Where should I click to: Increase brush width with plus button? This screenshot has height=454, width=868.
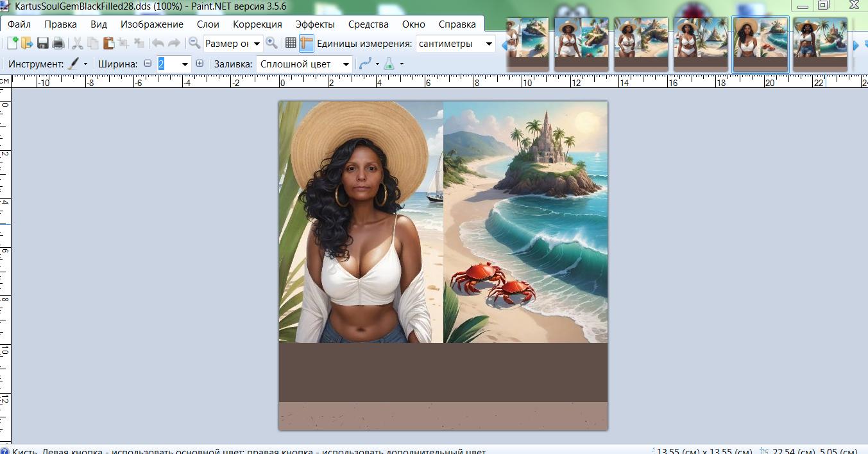[x=200, y=64]
